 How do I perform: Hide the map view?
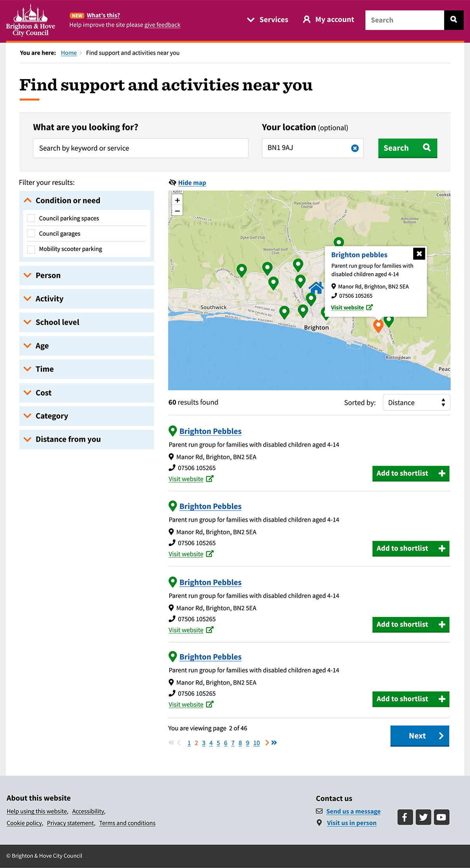tap(192, 183)
